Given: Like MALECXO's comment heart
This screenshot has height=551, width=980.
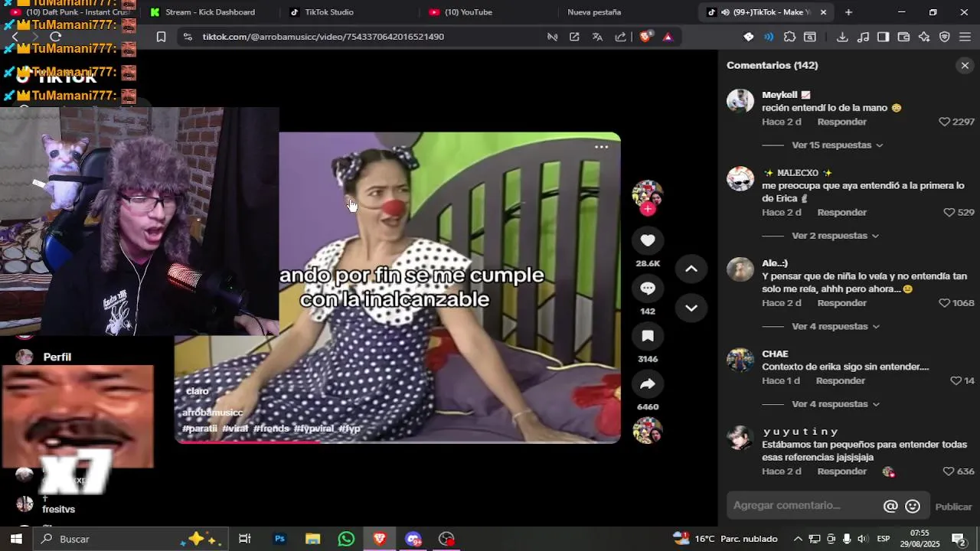Looking at the screenshot, I should [949, 213].
